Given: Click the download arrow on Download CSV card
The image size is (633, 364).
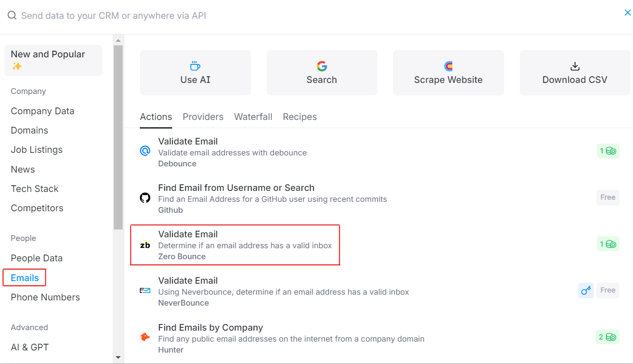Looking at the screenshot, I should [575, 66].
